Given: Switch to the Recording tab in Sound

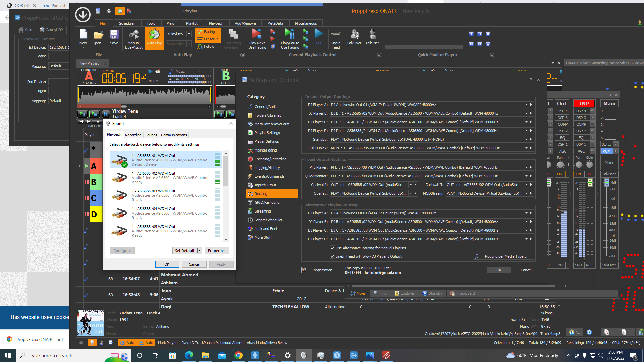Looking at the screenshot, I should click(133, 135).
